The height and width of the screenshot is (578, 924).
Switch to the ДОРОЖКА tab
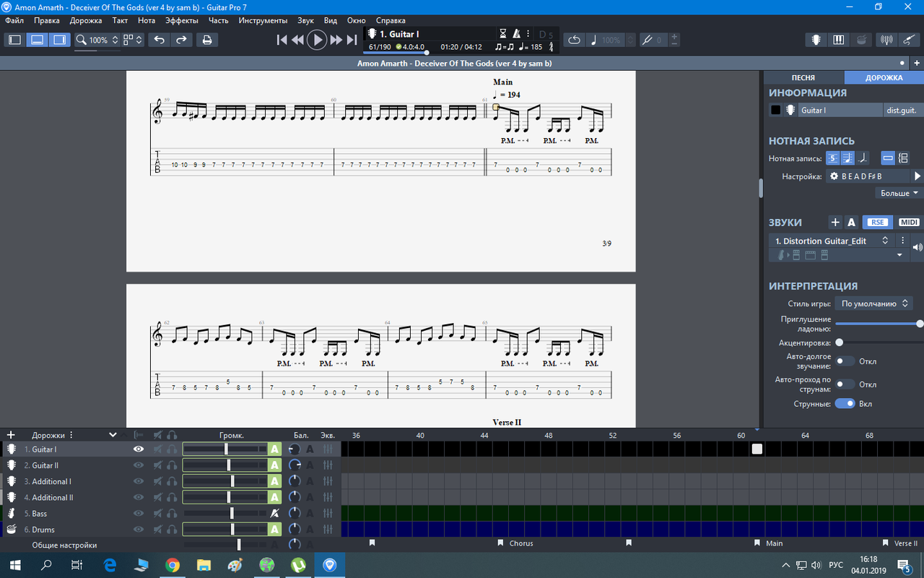(884, 77)
